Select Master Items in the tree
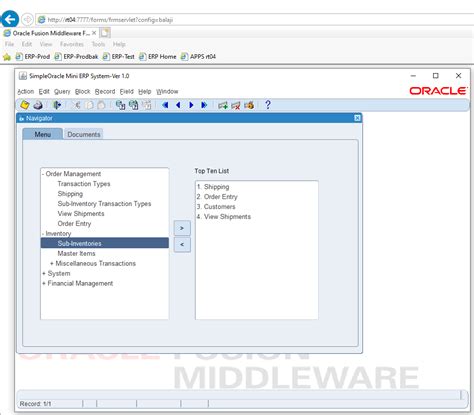The image size is (474, 415). point(76,253)
